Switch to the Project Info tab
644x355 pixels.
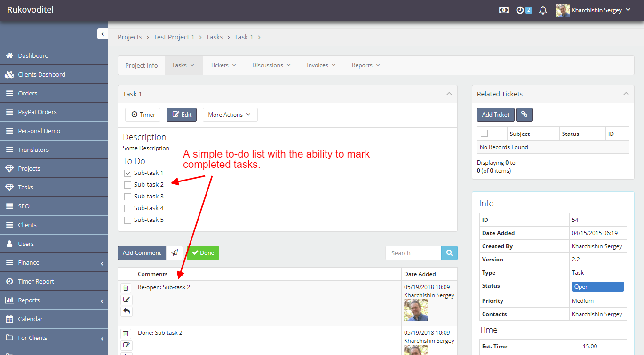142,65
